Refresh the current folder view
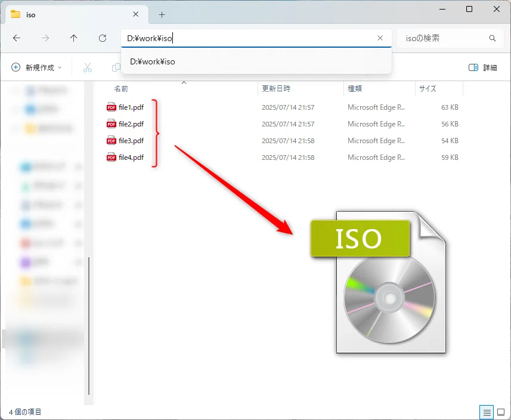The height and width of the screenshot is (420, 511). point(103,38)
